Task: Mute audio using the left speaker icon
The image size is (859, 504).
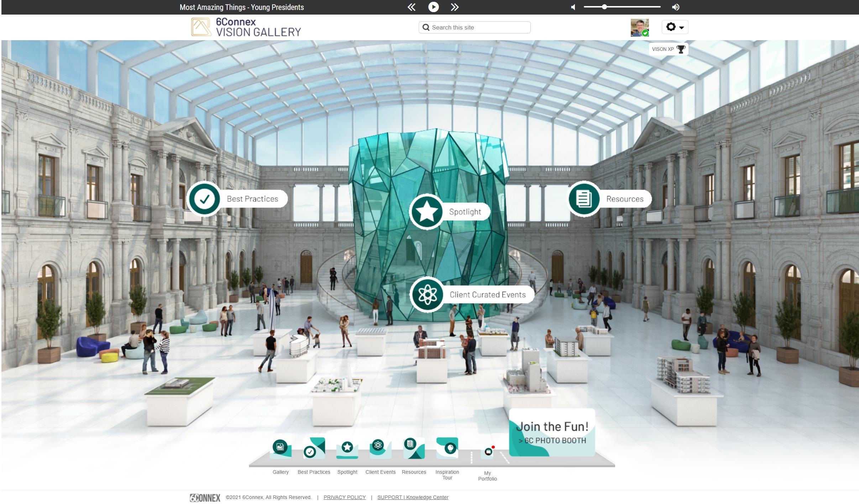Action: [x=573, y=7]
